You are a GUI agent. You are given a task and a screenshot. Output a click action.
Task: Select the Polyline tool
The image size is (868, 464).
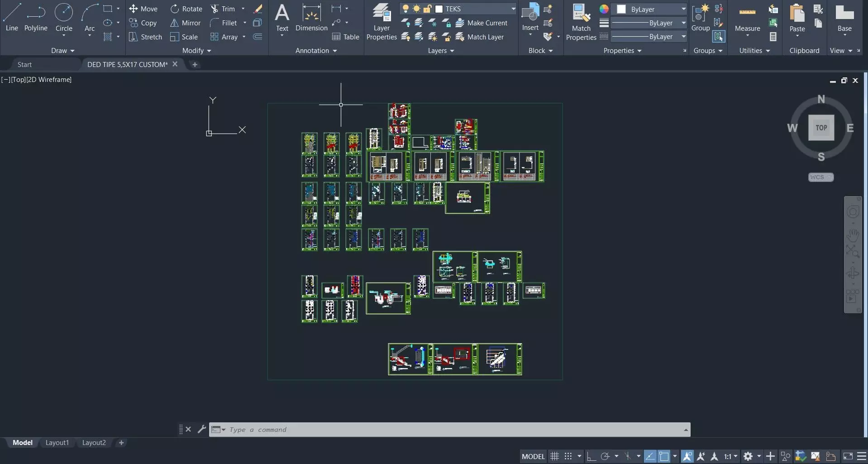click(36, 18)
